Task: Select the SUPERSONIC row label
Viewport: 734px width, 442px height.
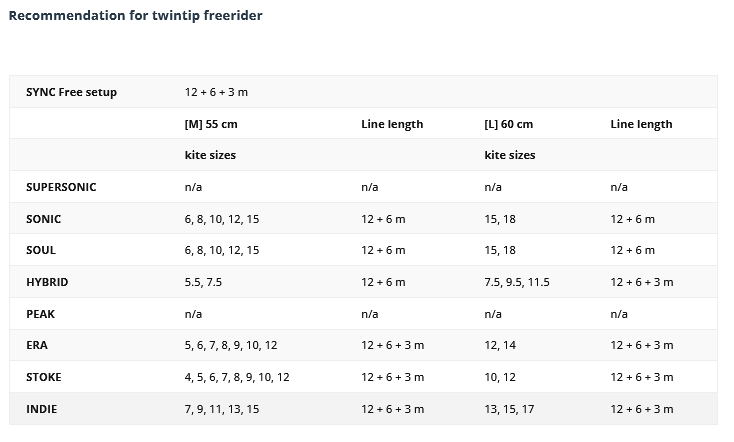Action: tap(61, 187)
